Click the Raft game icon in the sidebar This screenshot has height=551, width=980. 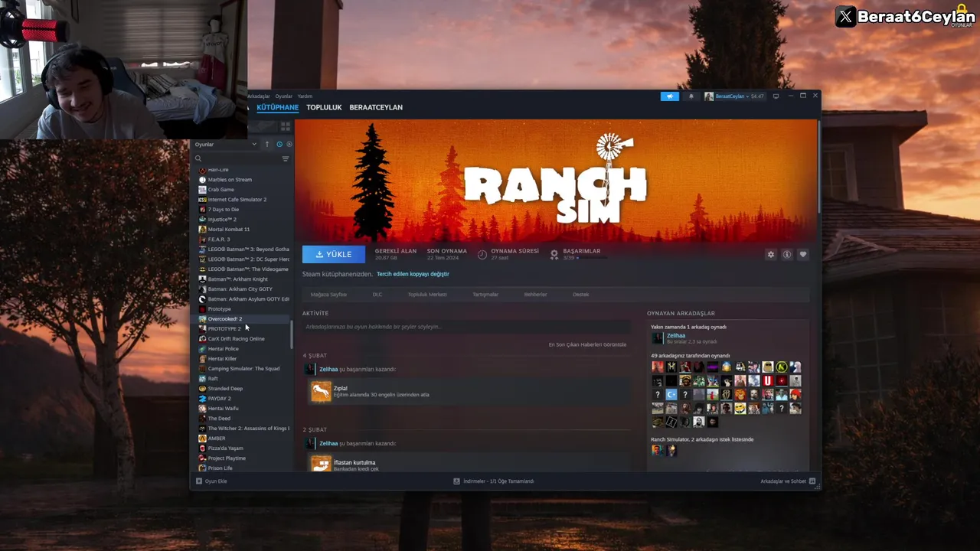202,379
